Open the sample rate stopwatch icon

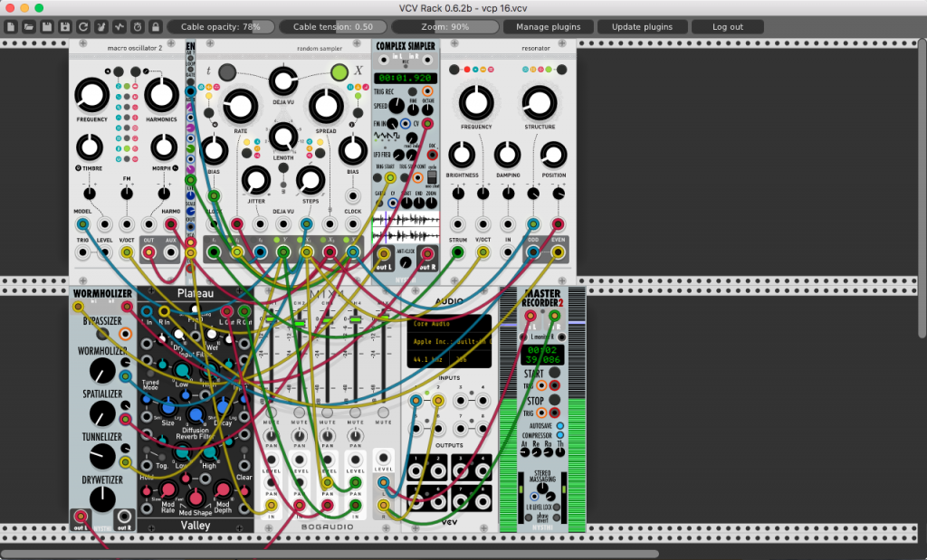click(x=138, y=26)
